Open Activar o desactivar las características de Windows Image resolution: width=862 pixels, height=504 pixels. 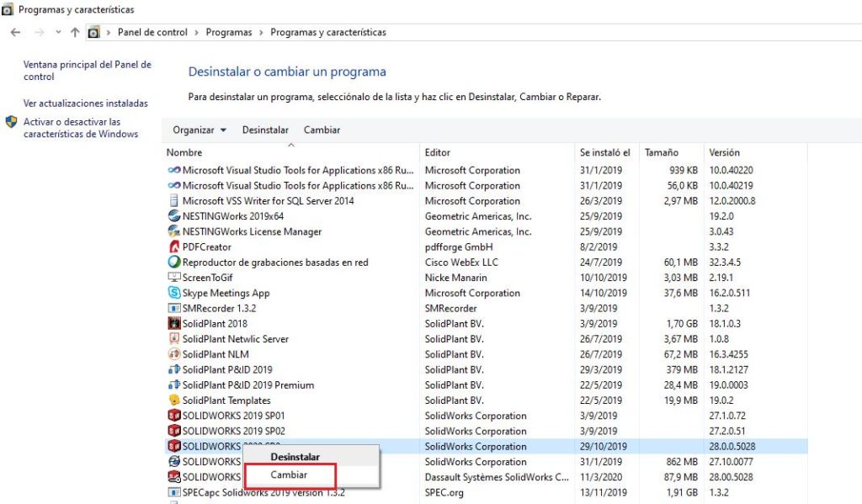(81, 128)
